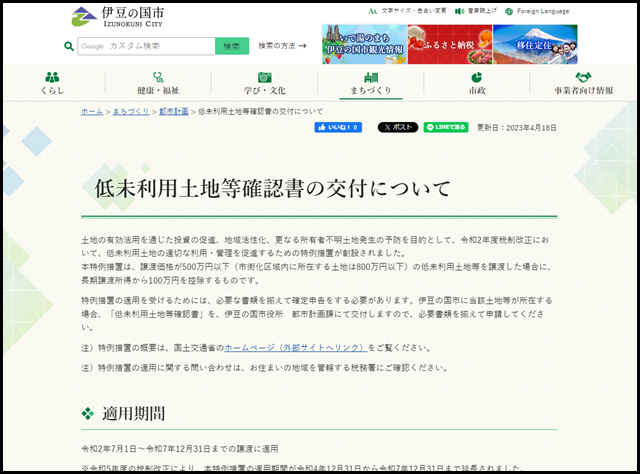Go to 都市計画 breadcrumb link
This screenshot has height=474, width=640.
click(173, 111)
